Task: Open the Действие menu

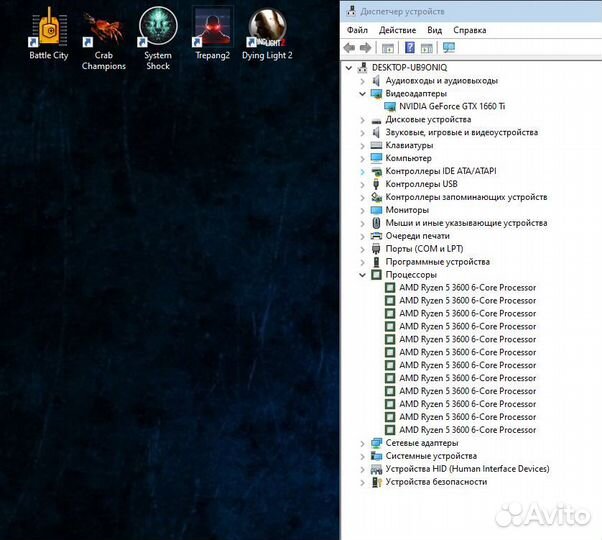Action: [397, 30]
